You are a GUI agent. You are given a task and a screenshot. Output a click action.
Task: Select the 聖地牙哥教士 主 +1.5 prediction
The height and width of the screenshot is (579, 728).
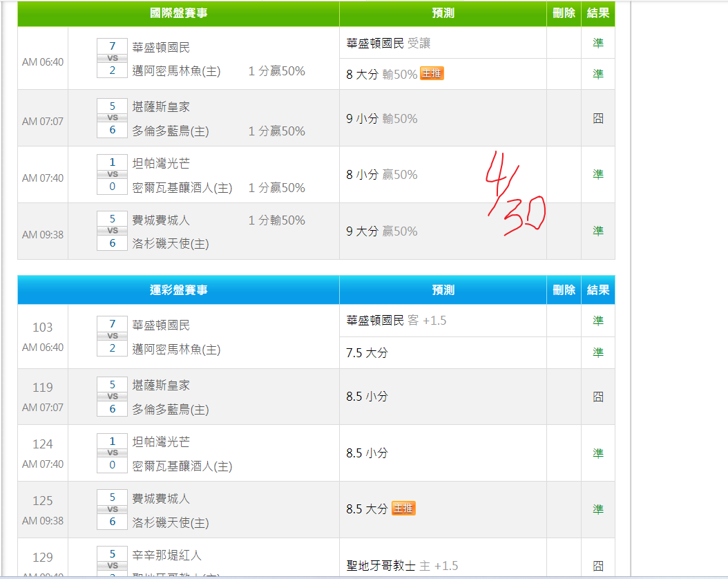402,566
